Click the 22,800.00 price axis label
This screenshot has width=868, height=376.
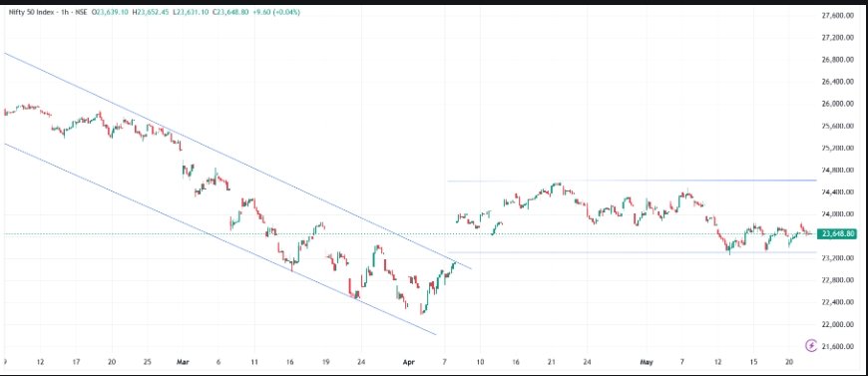coord(836,281)
